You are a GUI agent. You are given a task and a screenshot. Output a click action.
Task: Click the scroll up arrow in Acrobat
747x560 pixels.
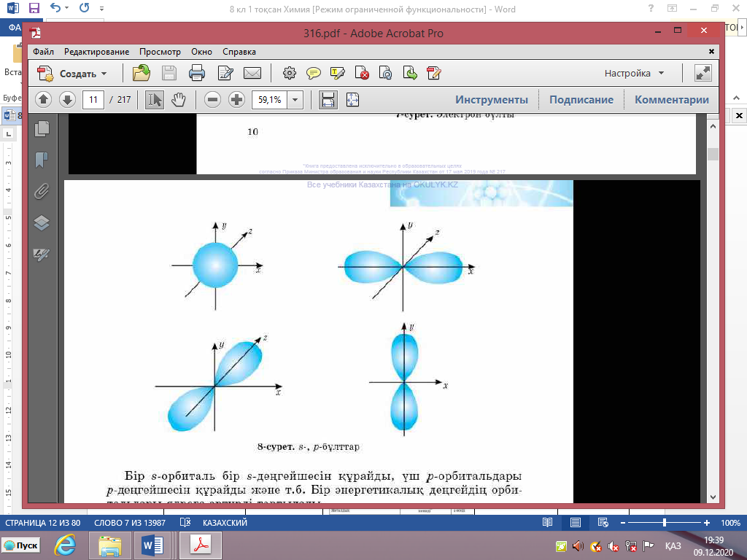713,127
